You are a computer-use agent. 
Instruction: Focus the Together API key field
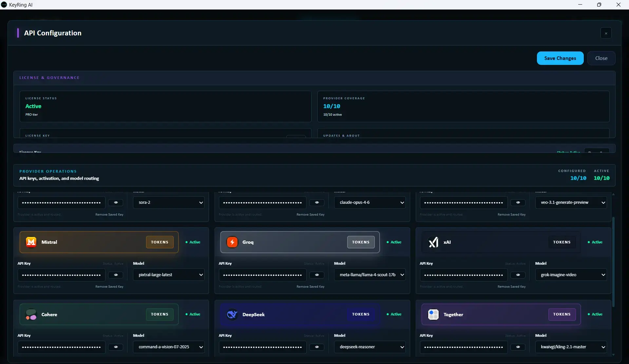[x=464, y=347]
